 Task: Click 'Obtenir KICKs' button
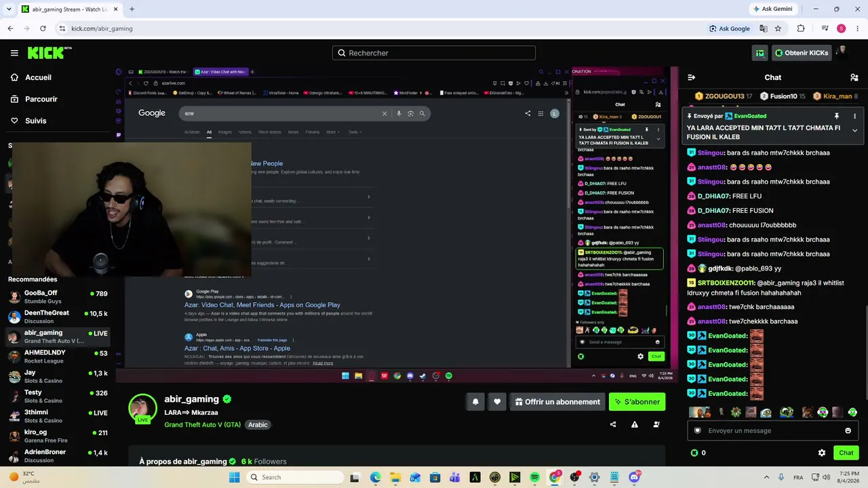(x=802, y=53)
